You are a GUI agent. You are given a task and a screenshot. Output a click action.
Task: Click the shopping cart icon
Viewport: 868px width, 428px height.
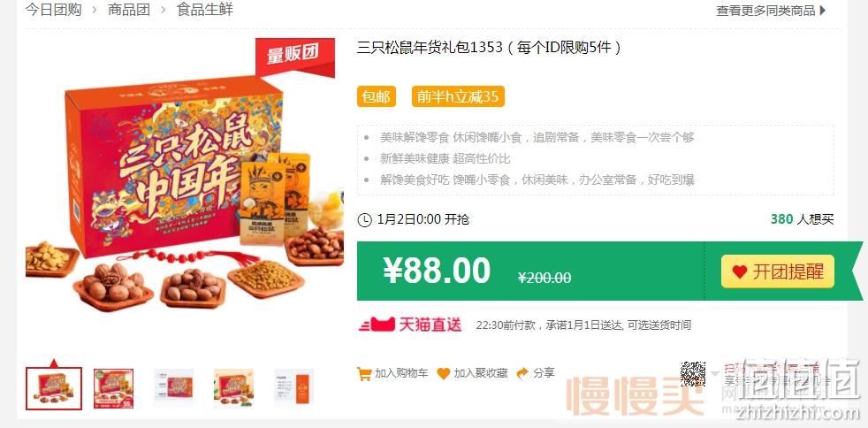[x=364, y=374]
